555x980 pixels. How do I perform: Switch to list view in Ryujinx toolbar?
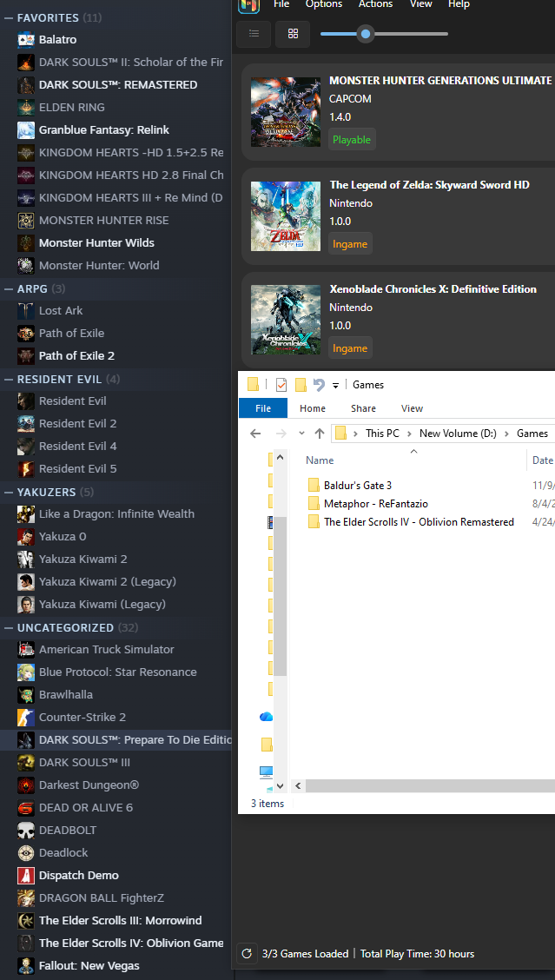(x=254, y=34)
